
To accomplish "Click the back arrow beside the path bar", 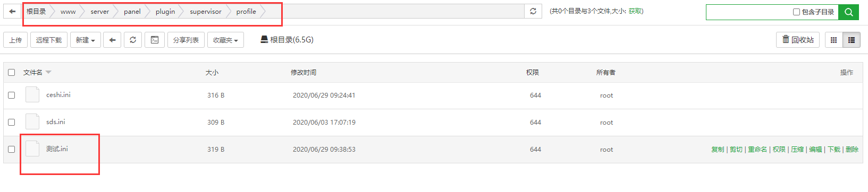I will [12, 11].
